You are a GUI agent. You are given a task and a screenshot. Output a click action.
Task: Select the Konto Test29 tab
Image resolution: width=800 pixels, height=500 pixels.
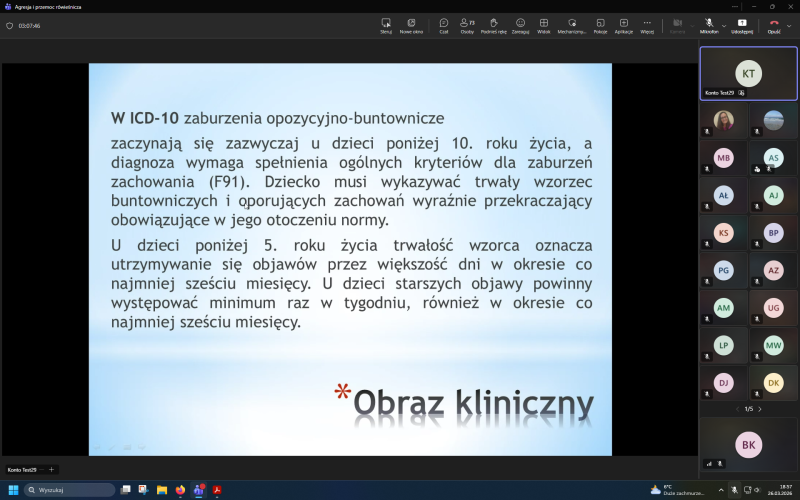click(22, 469)
